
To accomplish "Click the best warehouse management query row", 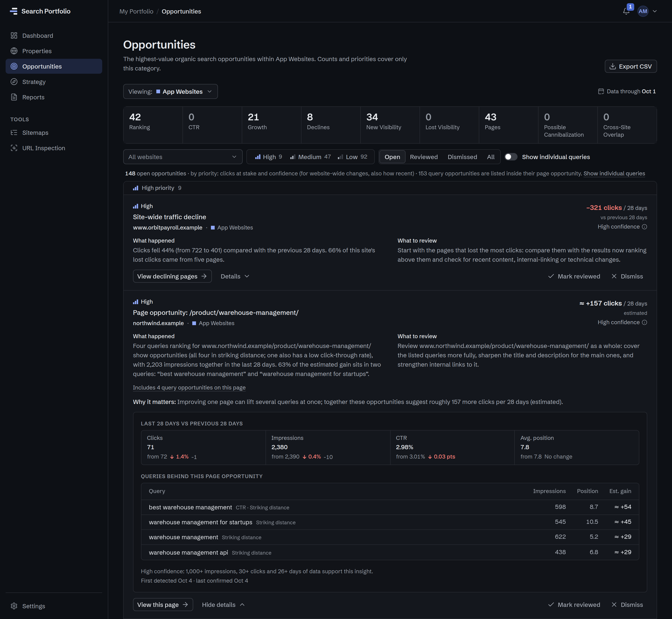I will click(x=390, y=507).
